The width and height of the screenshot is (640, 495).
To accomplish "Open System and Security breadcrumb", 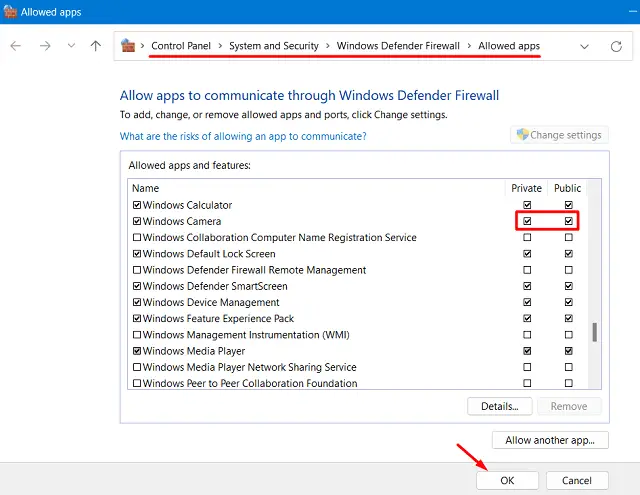I will click(x=273, y=46).
